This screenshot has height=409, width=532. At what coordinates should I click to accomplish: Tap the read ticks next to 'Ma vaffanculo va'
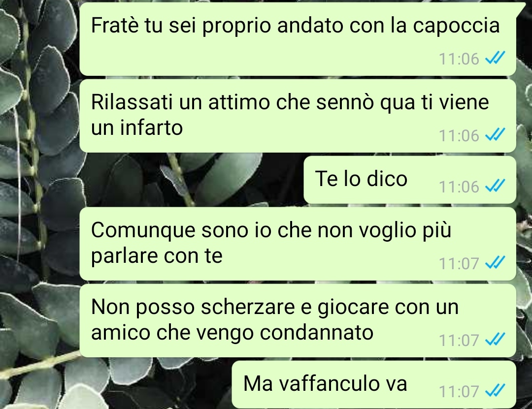point(496,391)
